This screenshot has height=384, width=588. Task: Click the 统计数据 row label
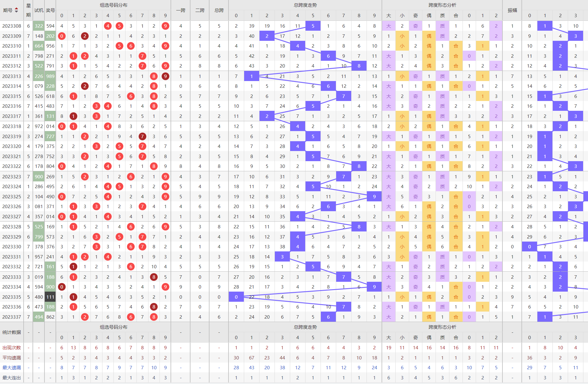click(12, 332)
